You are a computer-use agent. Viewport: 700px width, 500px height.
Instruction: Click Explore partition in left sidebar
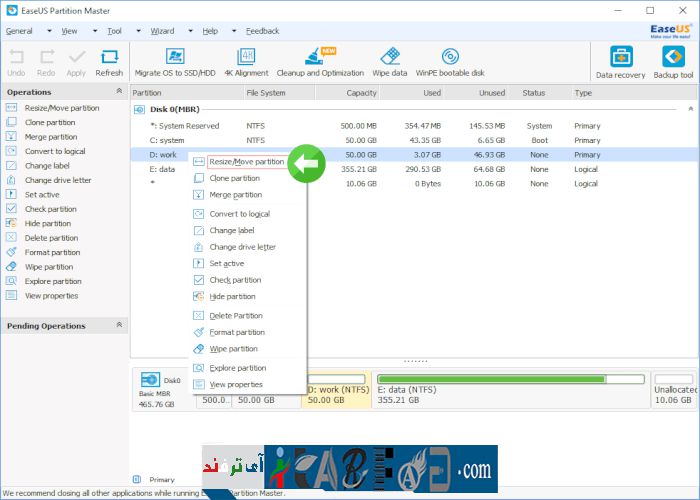[53, 281]
